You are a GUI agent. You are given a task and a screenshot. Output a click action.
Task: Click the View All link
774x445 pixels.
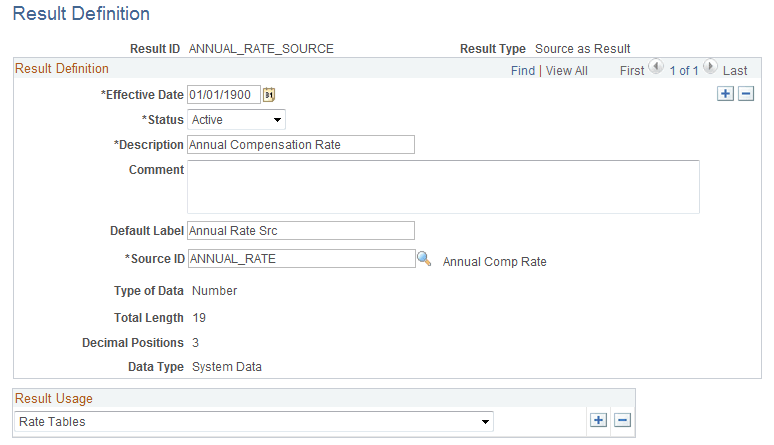(567, 71)
